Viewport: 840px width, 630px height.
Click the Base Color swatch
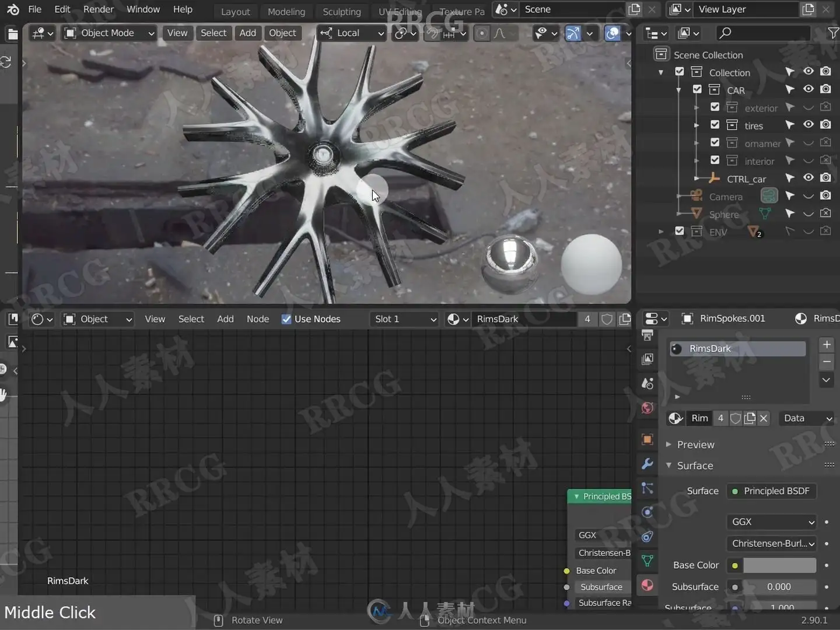point(779,565)
